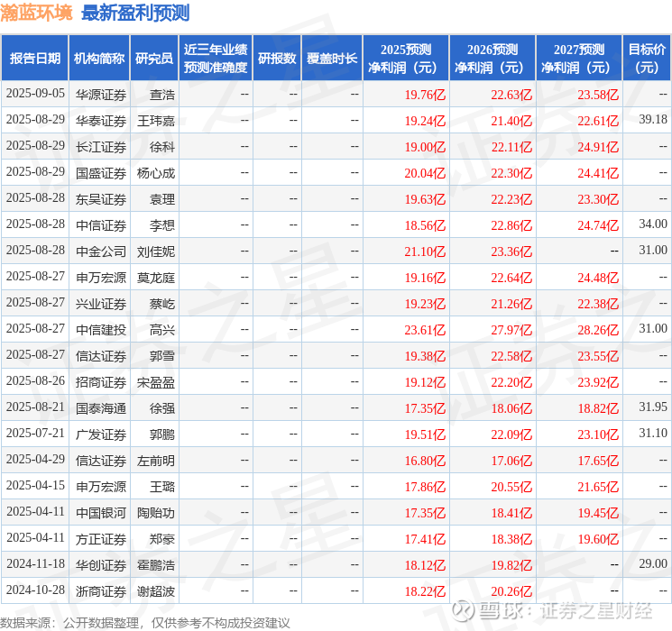The height and width of the screenshot is (631, 672).
Task: Select the 国盛证券 institution cell
Action: pos(101,173)
